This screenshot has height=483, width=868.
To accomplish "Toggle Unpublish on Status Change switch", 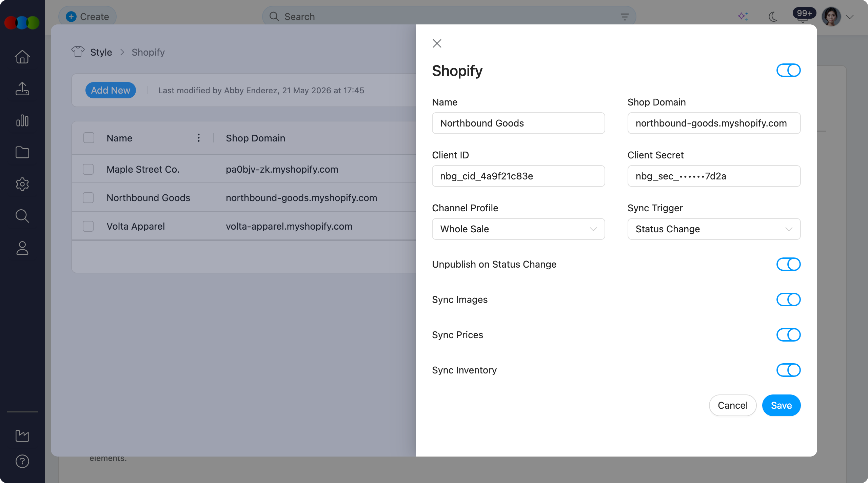I will click(x=789, y=264).
